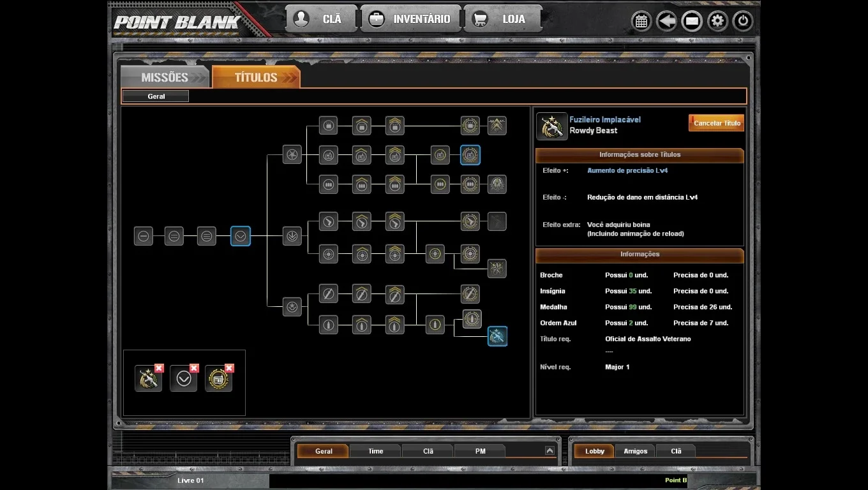Switch chat to the Geral tab
The height and width of the screenshot is (490, 868).
coord(324,451)
